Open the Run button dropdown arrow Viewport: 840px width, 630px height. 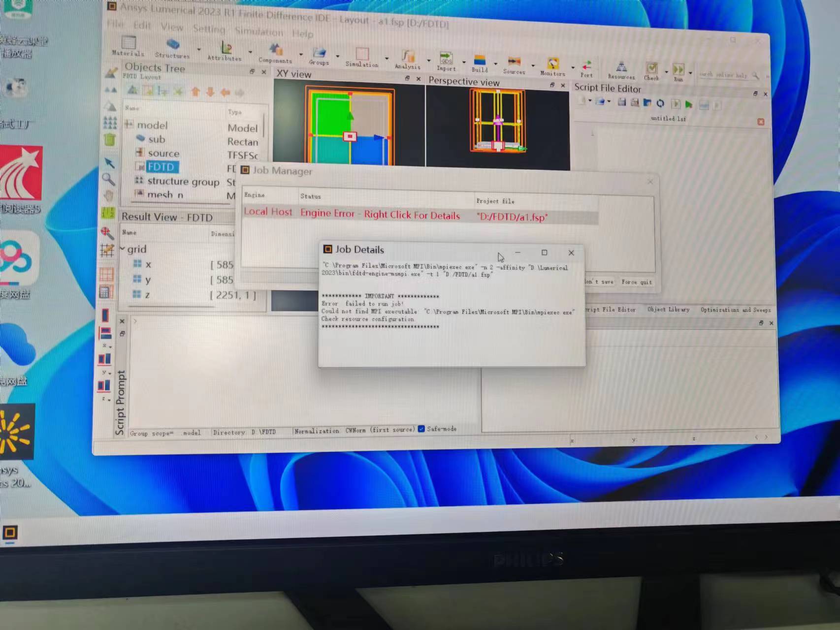click(x=690, y=73)
